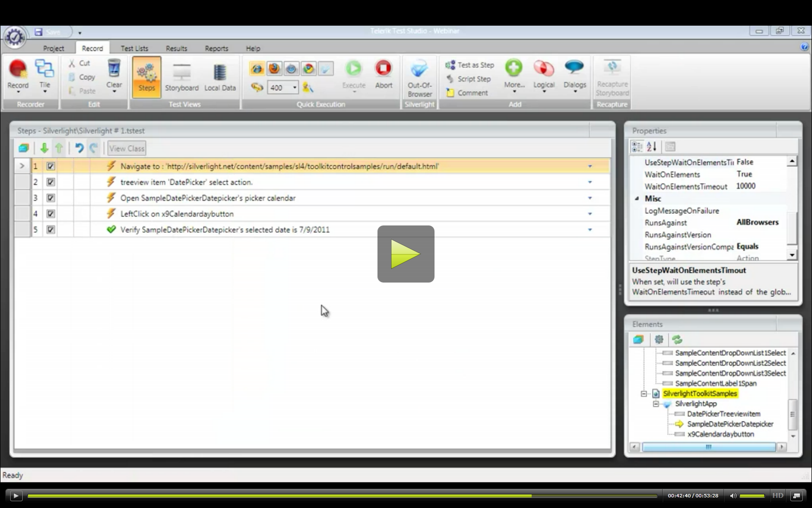Switch to the Steps test view
Screen dimensions: 812x508
point(146,77)
